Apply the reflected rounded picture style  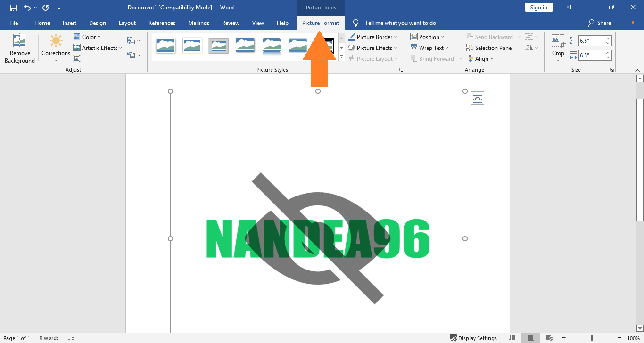[272, 46]
